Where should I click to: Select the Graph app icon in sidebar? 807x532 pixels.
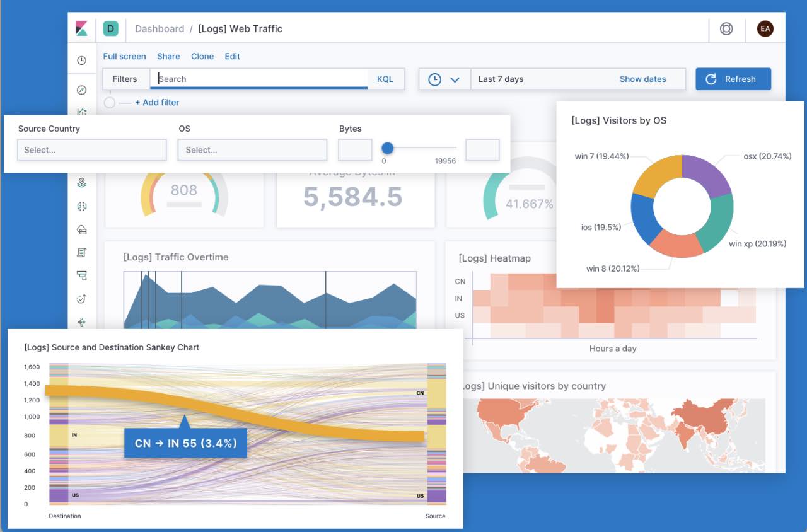pos(81,321)
